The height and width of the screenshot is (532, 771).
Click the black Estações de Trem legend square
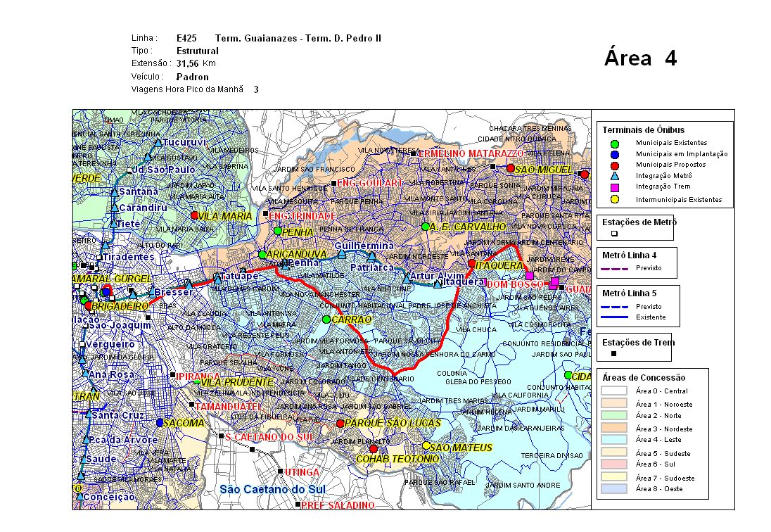click(613, 353)
